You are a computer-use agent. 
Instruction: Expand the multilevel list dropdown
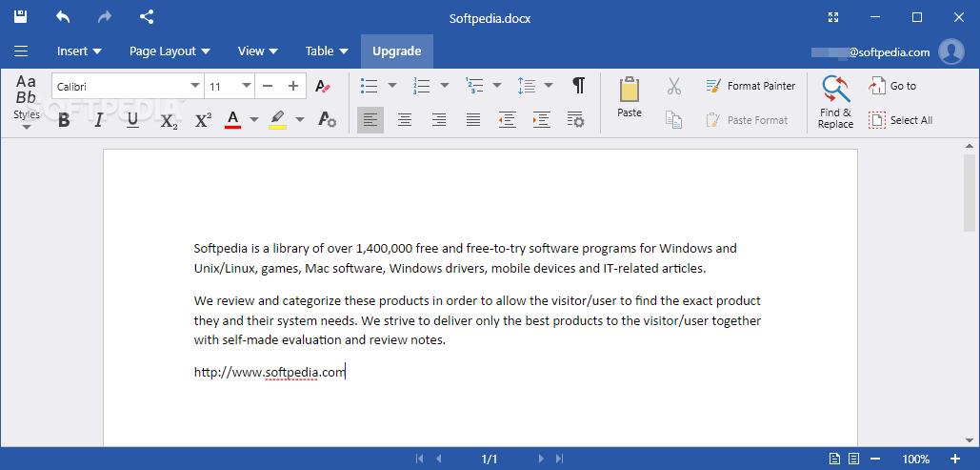[497, 86]
